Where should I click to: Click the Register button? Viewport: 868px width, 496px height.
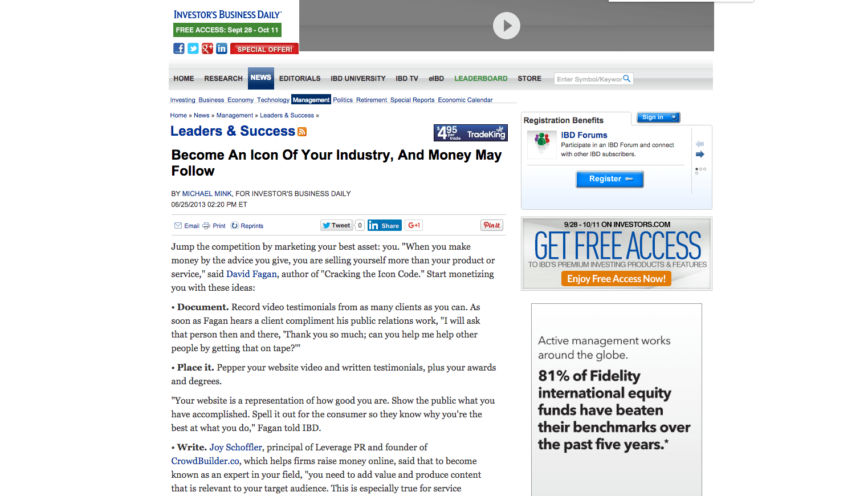[x=610, y=179]
